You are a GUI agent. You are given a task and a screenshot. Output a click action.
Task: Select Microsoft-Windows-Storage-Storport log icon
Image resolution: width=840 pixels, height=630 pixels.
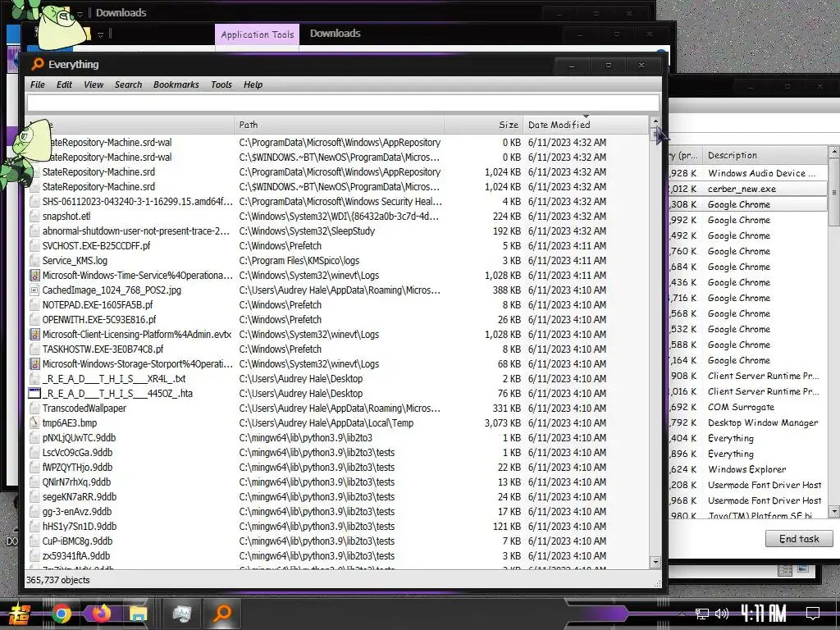34,363
